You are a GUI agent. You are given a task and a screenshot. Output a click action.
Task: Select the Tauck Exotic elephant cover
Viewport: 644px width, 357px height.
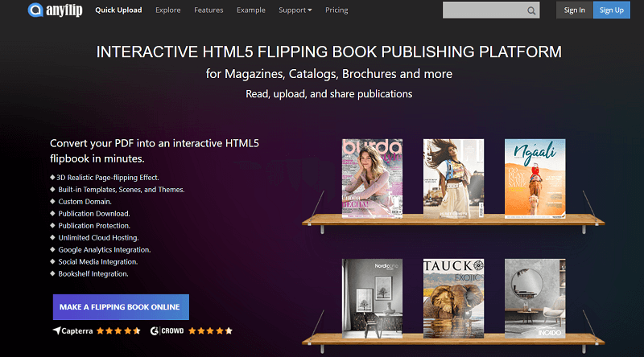[453, 296]
